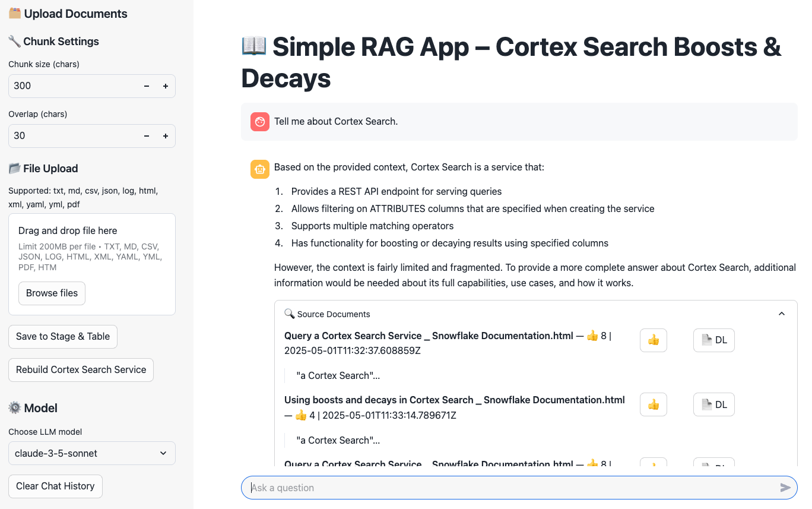Click the Source Documents magnifier icon
The height and width of the screenshot is (509, 812).
tap(290, 314)
